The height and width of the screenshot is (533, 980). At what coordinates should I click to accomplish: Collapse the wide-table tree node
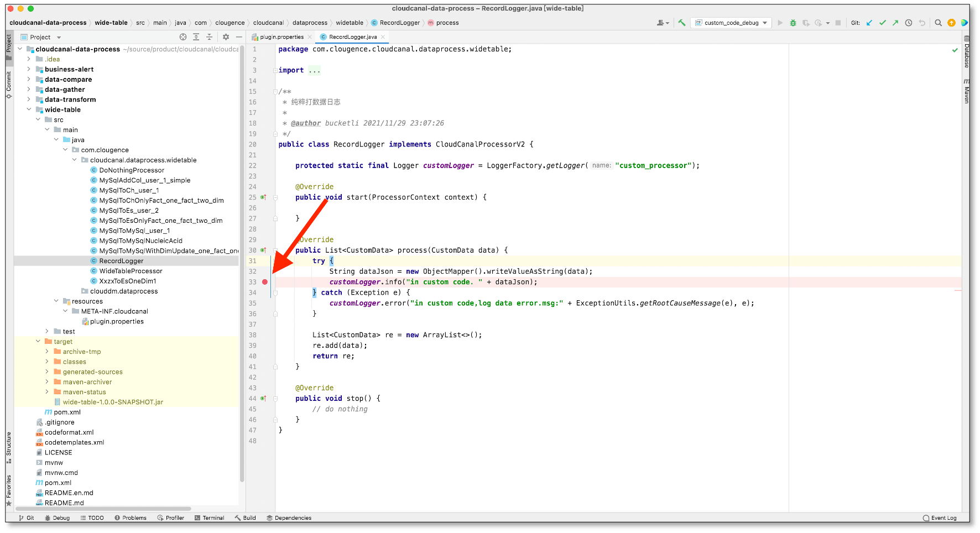[29, 109]
